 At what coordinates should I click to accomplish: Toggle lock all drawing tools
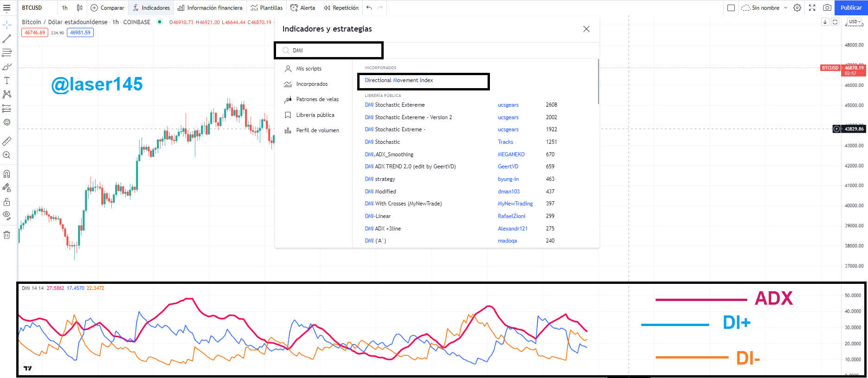(7, 202)
